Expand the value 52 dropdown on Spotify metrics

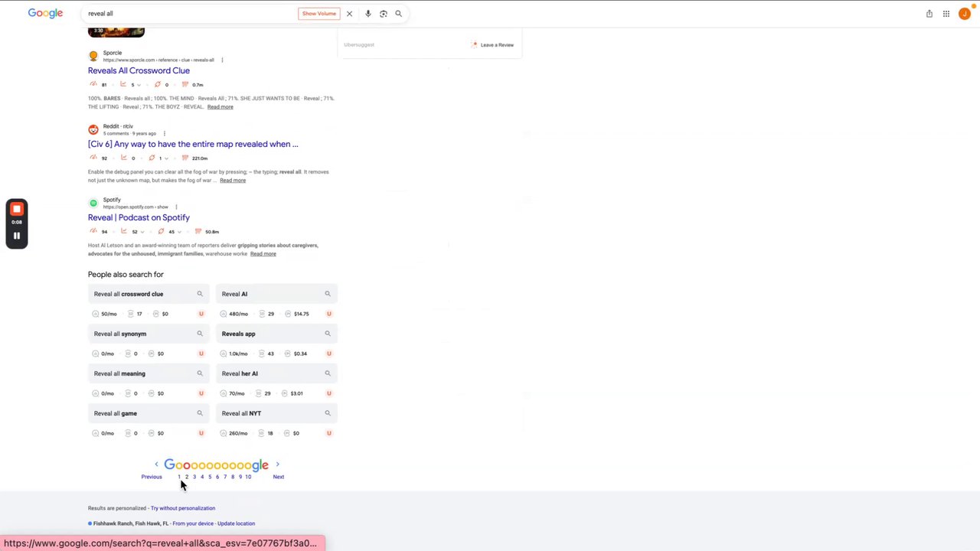(x=142, y=232)
